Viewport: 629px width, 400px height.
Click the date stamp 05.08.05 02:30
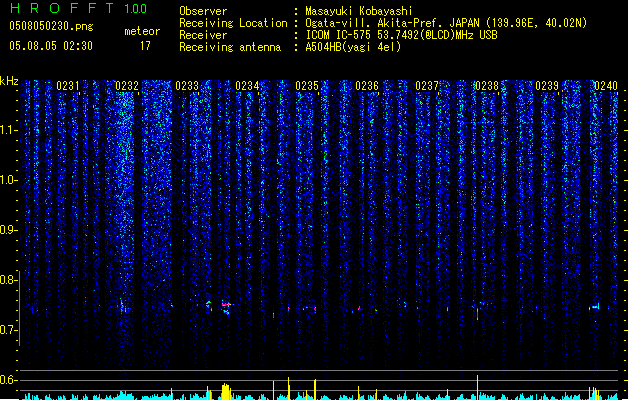click(x=51, y=46)
